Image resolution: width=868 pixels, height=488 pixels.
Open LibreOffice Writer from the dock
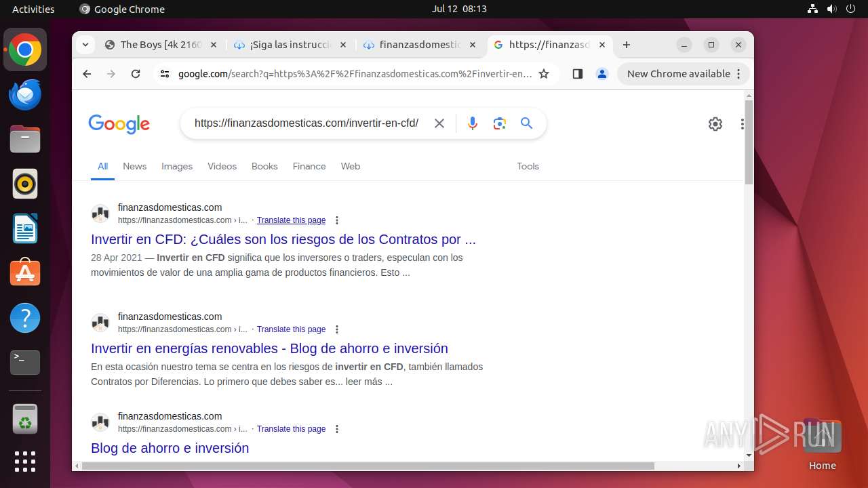click(25, 229)
